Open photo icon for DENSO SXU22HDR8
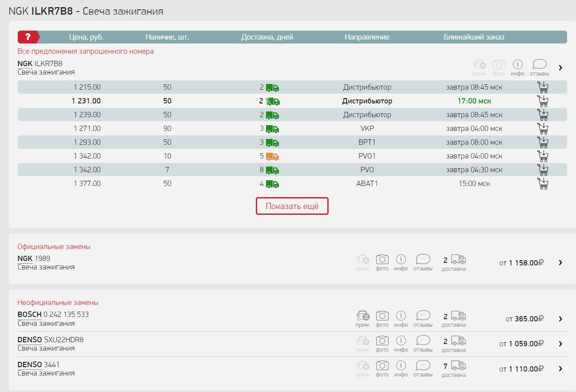This screenshot has width=576, height=392. [x=382, y=344]
